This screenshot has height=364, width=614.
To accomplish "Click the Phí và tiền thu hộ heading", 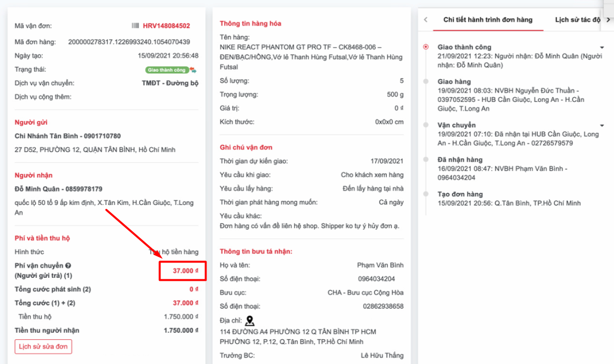I will tap(42, 238).
